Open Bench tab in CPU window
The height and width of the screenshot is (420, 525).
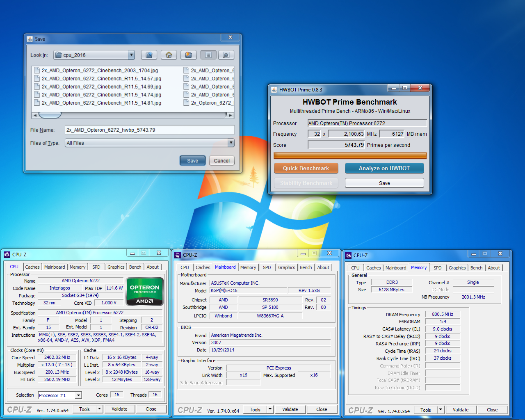pyautogui.click(x=135, y=267)
